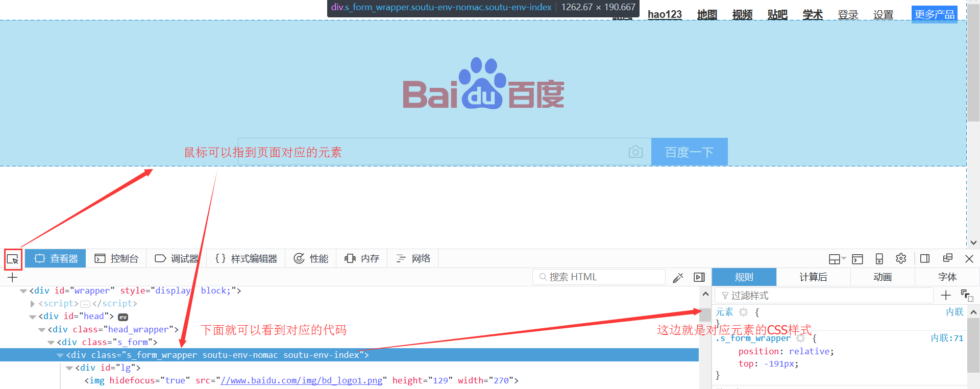The width and height of the screenshot is (980, 389).
Task: Open the 贴吧 tieba link
Action: (777, 14)
